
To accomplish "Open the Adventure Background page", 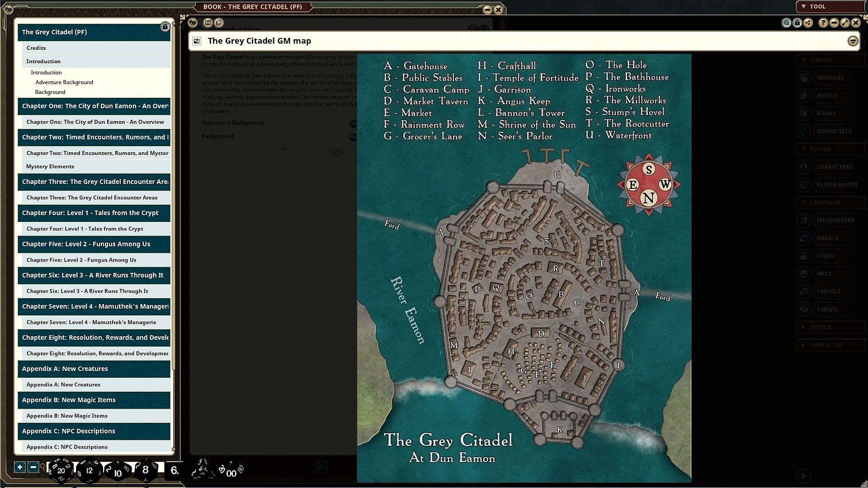I will point(64,82).
